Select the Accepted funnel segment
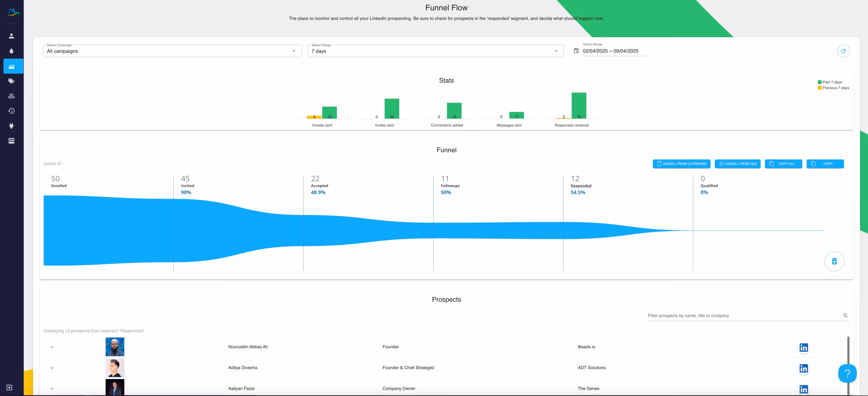868x396 pixels. pyautogui.click(x=319, y=186)
